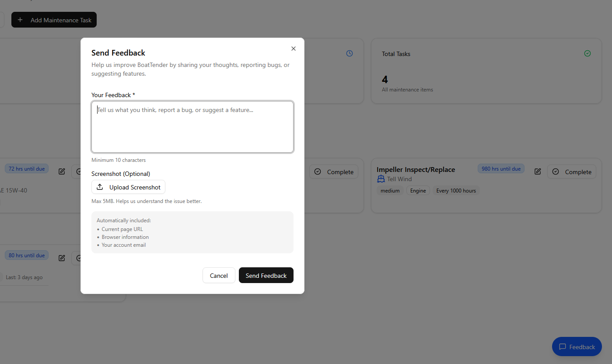This screenshot has width=612, height=364.
Task: Focus the Your Feedback text area
Action: [x=192, y=127]
